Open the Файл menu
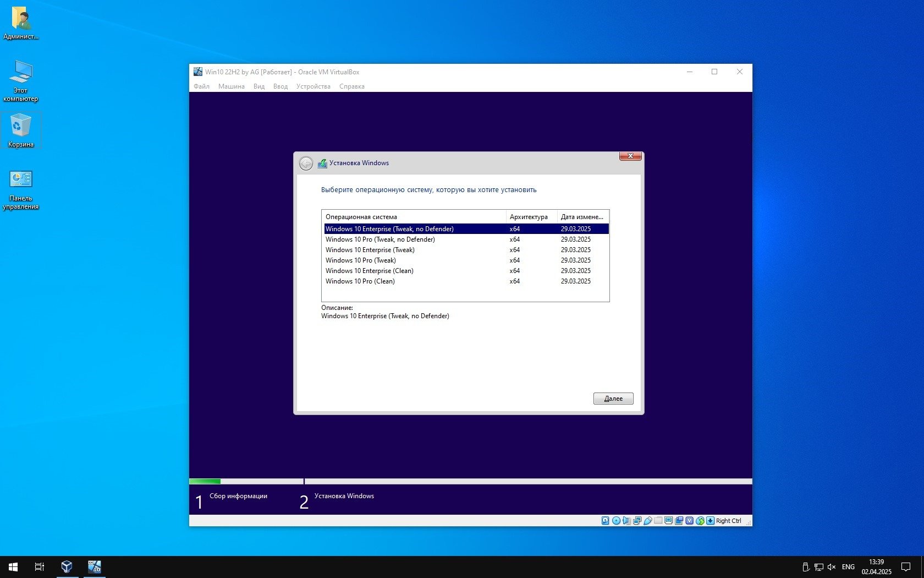Screen dimensions: 924x578 (201, 86)
